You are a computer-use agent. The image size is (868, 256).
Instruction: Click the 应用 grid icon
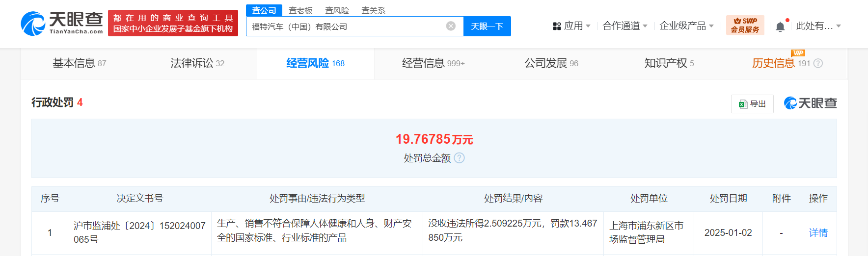557,26
